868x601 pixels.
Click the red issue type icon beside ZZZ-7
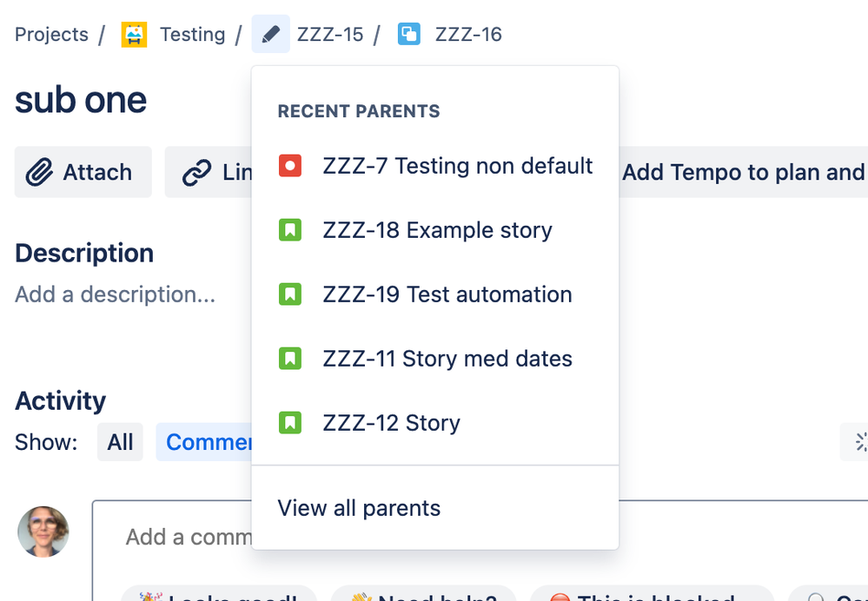[x=290, y=165]
